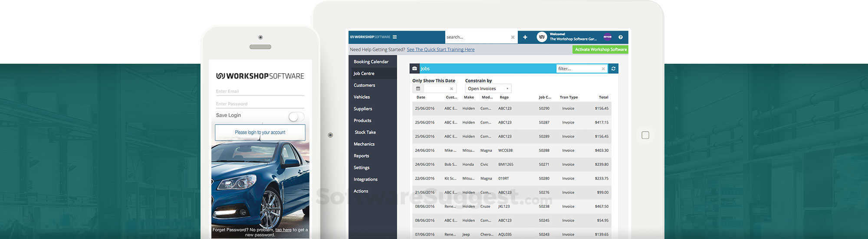Open job 50287 row
This screenshot has height=239, width=868.
click(512, 122)
